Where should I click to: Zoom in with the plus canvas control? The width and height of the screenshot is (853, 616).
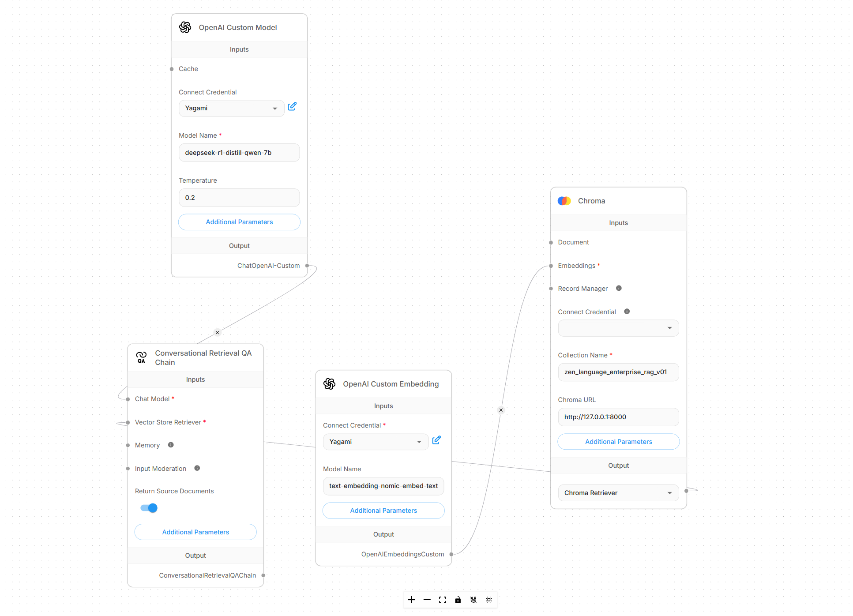point(412,600)
